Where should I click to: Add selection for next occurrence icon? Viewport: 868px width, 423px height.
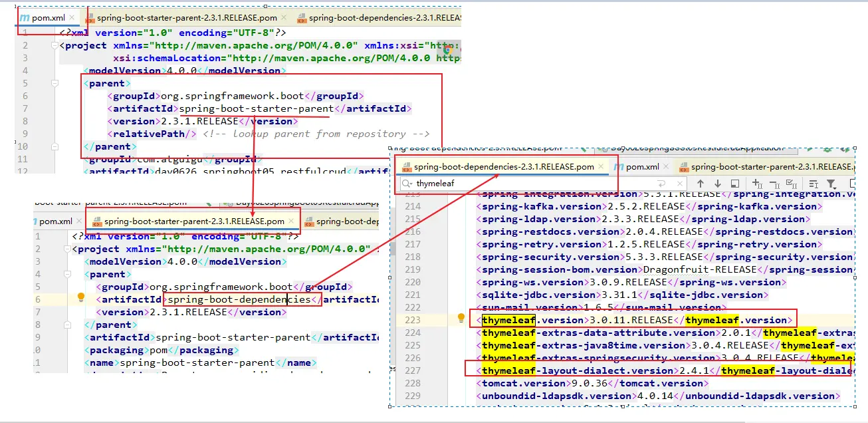tap(757, 184)
